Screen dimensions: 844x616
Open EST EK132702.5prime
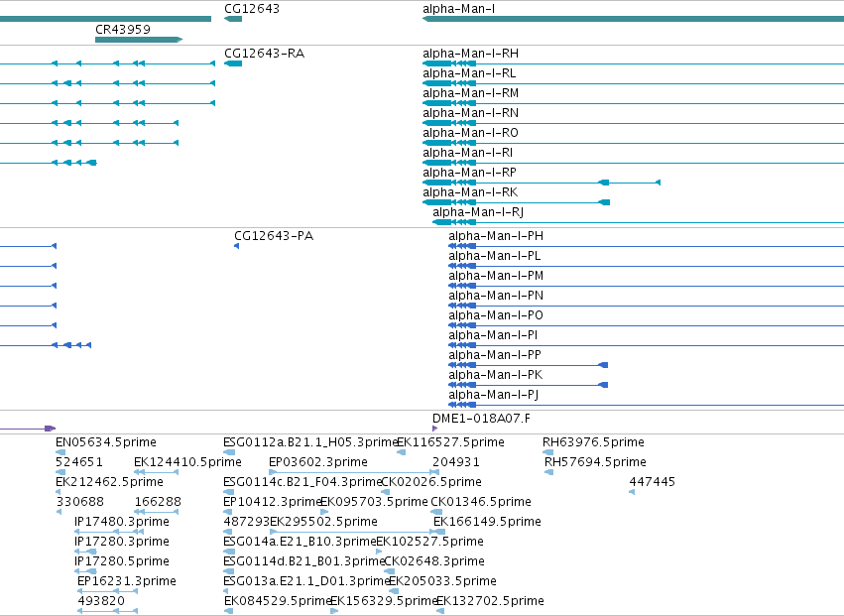440,611
